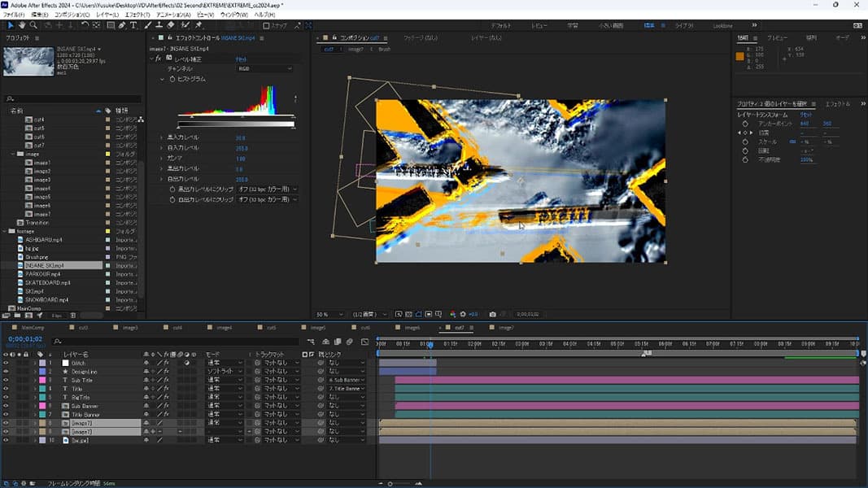868x488 pixels.
Task: Expand the DesignLine layer properties
Action: [35, 372]
